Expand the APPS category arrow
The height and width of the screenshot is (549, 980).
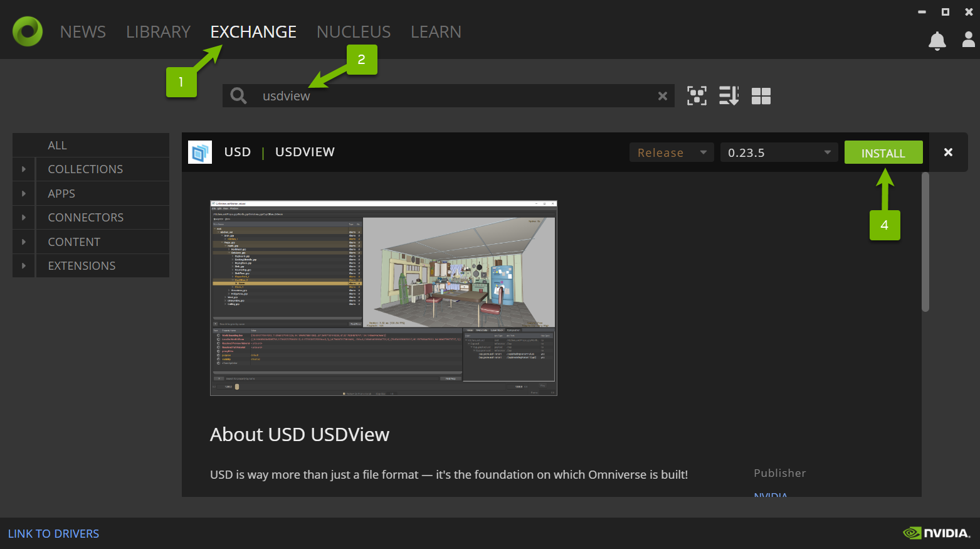[24, 194]
